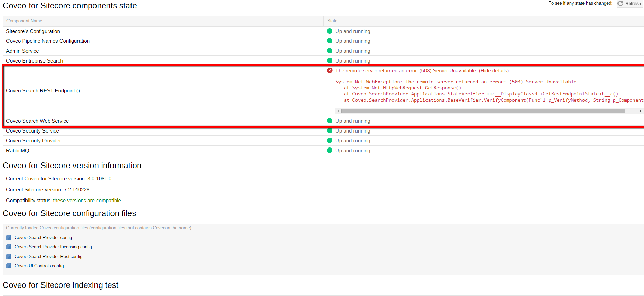Viewport: 644px width, 296px height.
Task: Select the Coveo Security Provider name
Action: [34, 141]
